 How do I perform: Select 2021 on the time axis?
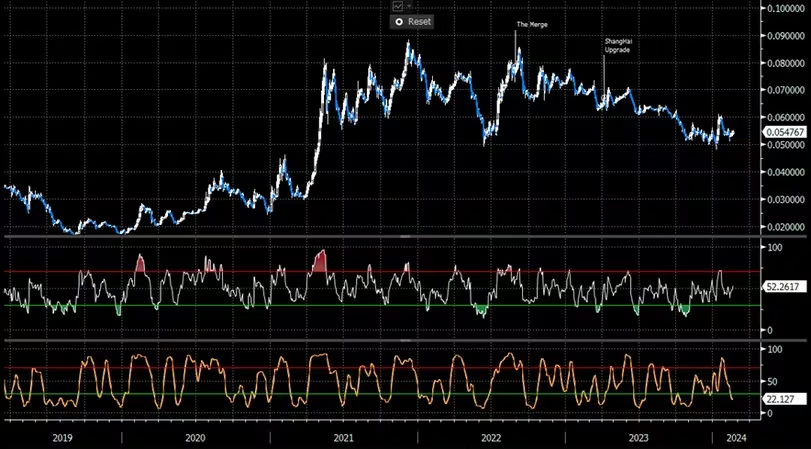click(x=343, y=437)
